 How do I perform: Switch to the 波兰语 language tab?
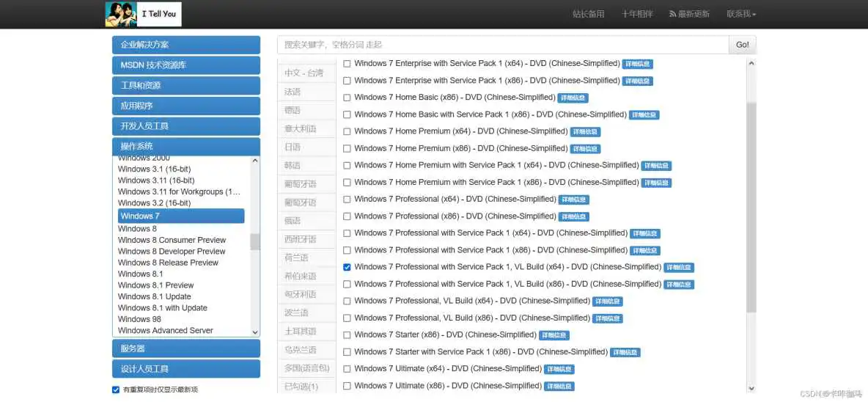(x=306, y=313)
